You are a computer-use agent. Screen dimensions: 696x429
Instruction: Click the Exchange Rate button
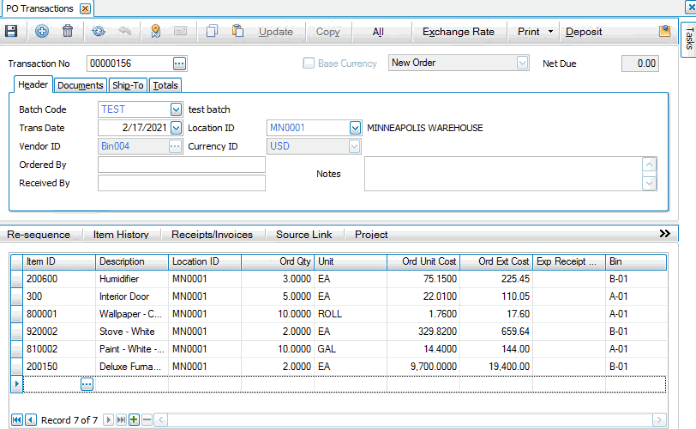click(x=458, y=31)
